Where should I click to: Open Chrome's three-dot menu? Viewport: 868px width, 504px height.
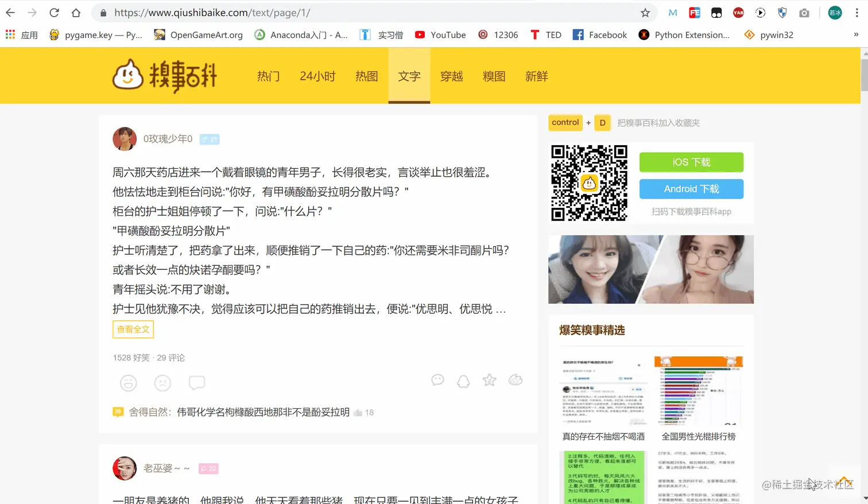pos(857,12)
